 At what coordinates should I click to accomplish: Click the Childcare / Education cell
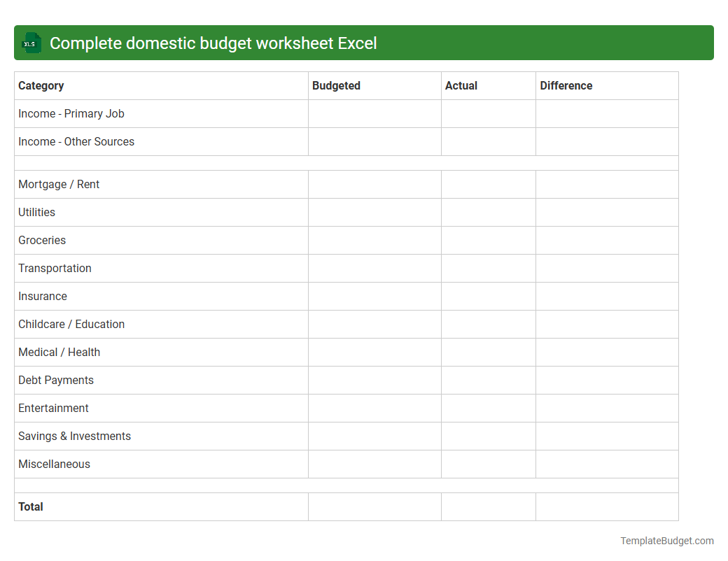point(71,324)
